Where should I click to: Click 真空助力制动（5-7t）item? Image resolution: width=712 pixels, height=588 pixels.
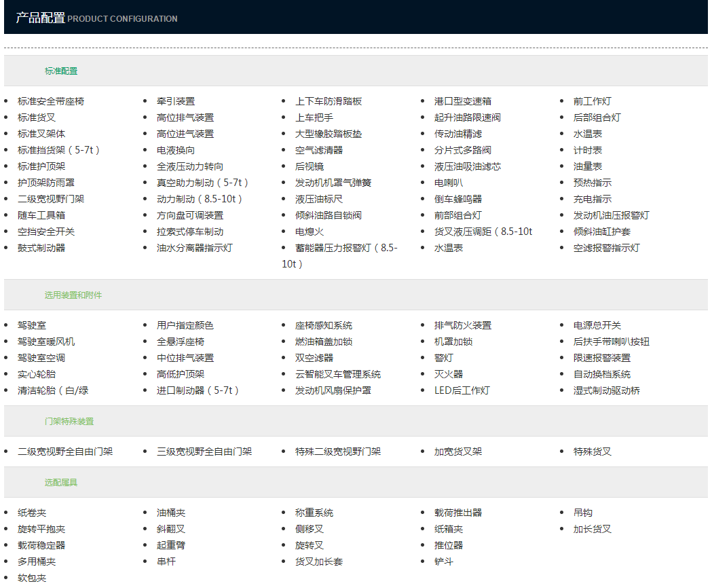(x=202, y=183)
